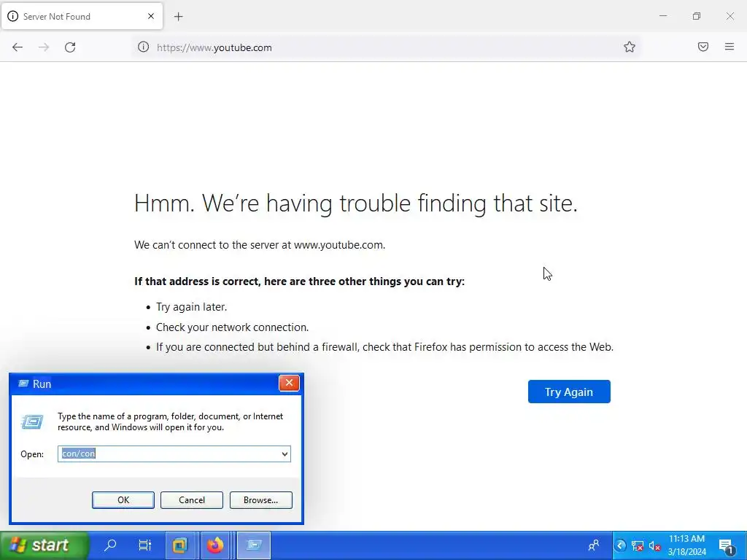Screen dimensions: 747x560
Task: Expand the Open combo box dropdown arrow
Action: tap(285, 454)
